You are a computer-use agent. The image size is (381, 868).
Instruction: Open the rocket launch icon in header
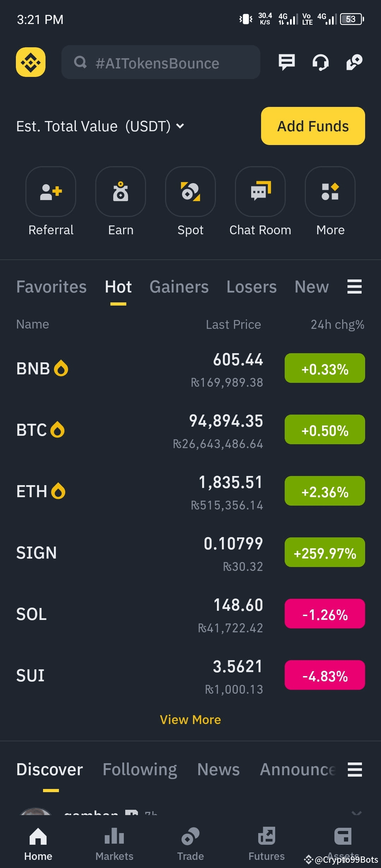point(355,62)
